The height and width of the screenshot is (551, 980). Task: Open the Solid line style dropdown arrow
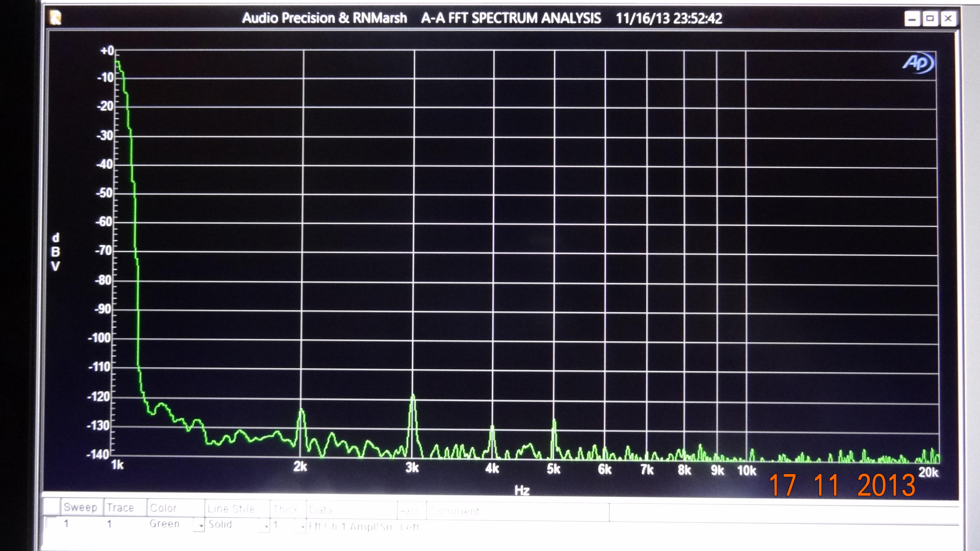[264, 526]
